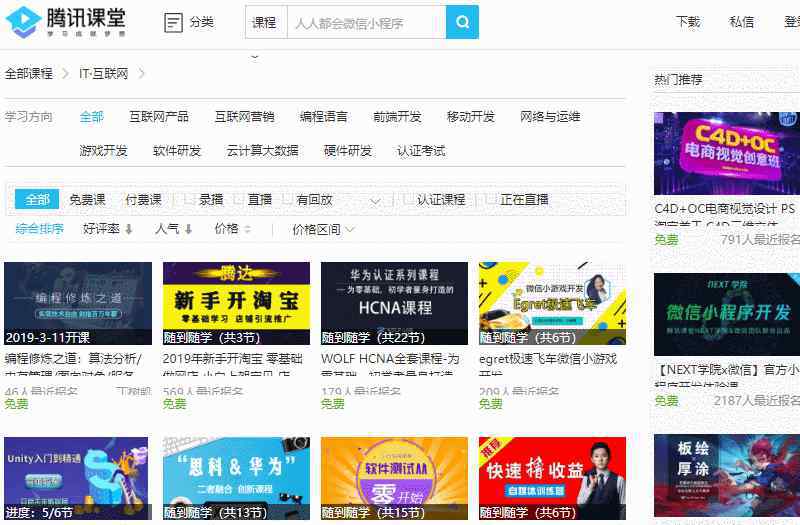Viewport: 800px width, 525px height.
Task: Select 前端开发 category
Action: point(397,117)
